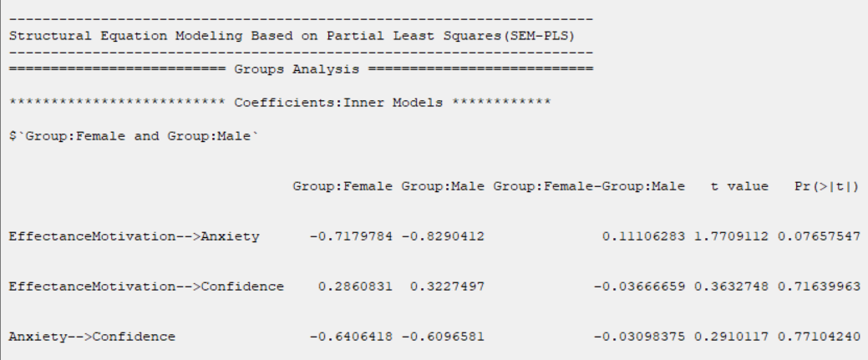The height and width of the screenshot is (360, 868).
Task: Click the t value 1.7709112
Action: (x=731, y=236)
